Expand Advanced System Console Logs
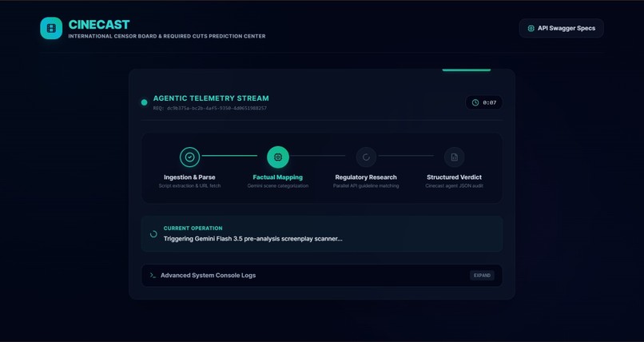The image size is (644, 342). [x=482, y=276]
